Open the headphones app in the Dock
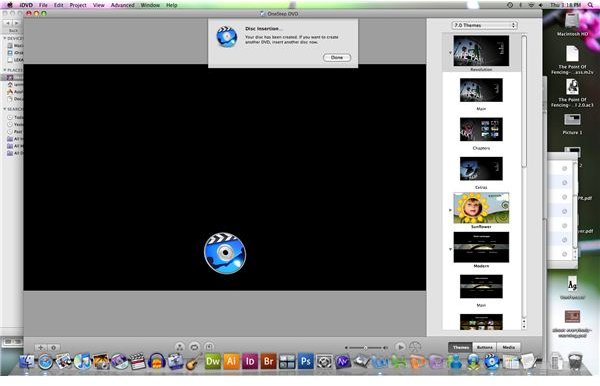Image resolution: width=600 pixels, height=386 pixels. coord(157,361)
